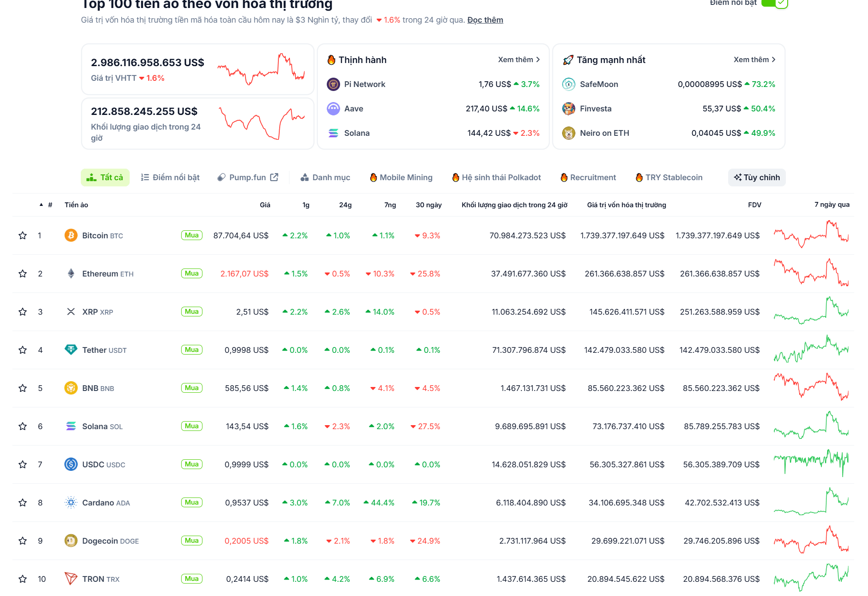Star TRON as favorite
The image size is (868, 596).
[23, 579]
